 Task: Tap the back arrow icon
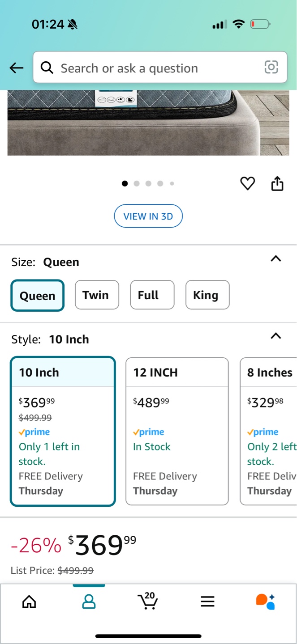[17, 68]
